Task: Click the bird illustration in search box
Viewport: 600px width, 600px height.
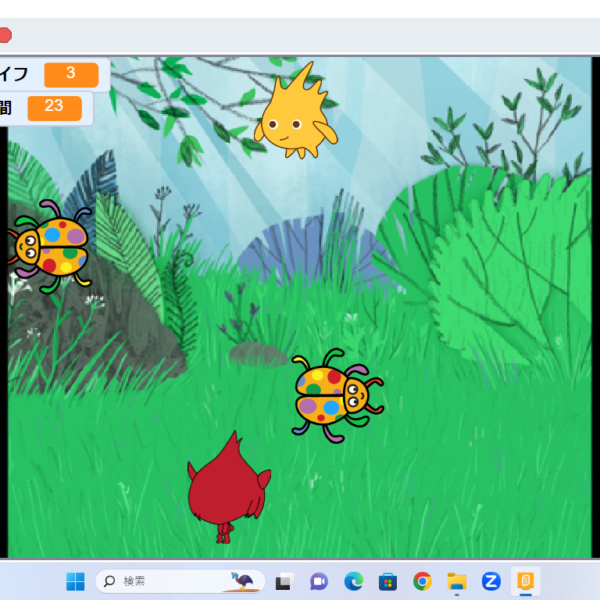Action: point(243,581)
